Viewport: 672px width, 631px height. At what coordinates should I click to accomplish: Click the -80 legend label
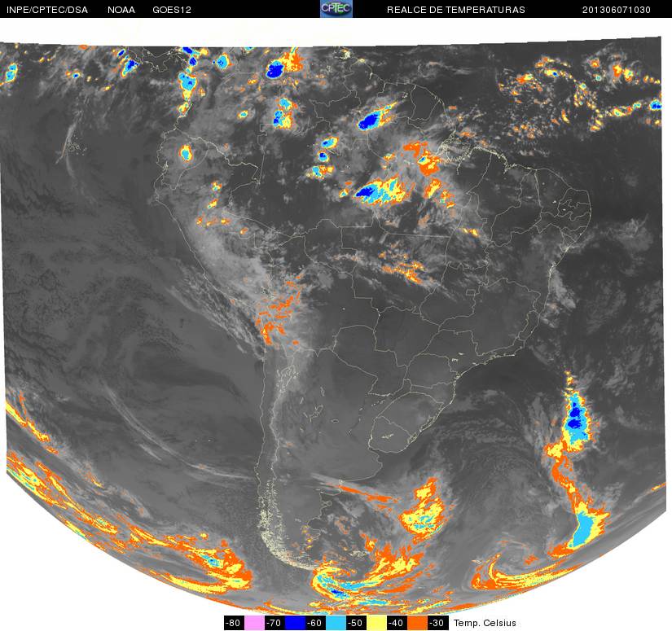tap(234, 622)
